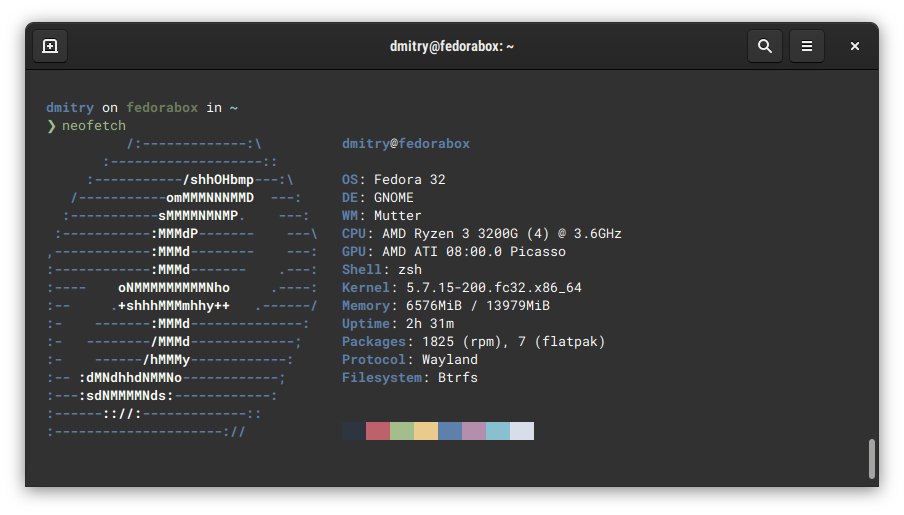
Task: Click the 'Filesystem: Btrfs' line
Action: click(410, 378)
